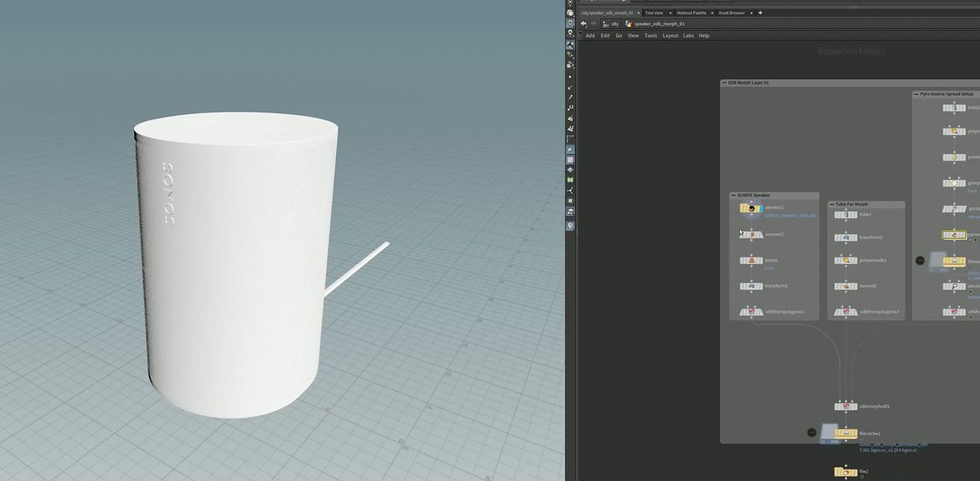Viewport: 980px width, 481px height.
Task: Select the blast1 node
Action: pyautogui.click(x=750, y=260)
